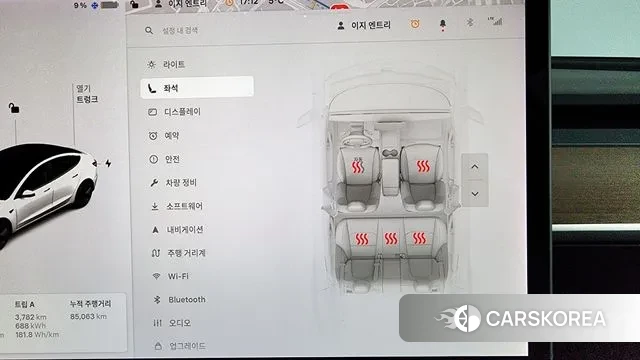The width and height of the screenshot is (640, 360).
Task: Tap the 트립 A trip label
Action: coord(24,304)
